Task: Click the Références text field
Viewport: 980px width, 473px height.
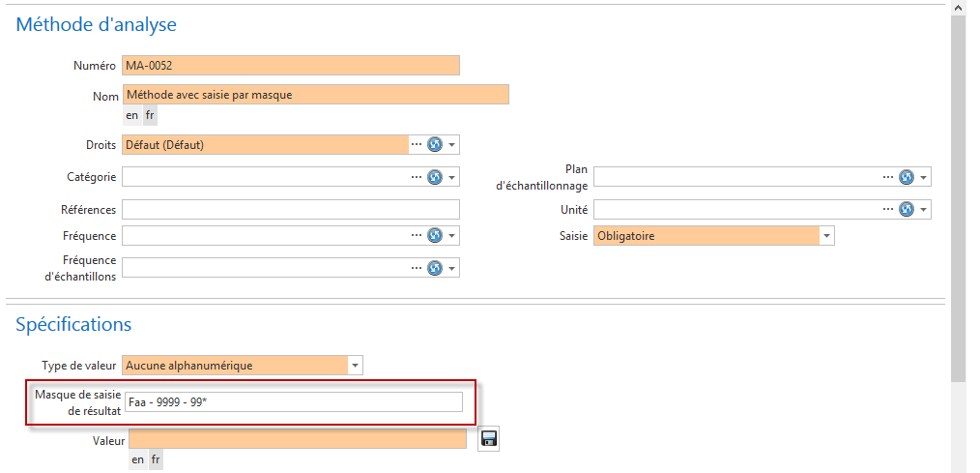Action: [290, 210]
